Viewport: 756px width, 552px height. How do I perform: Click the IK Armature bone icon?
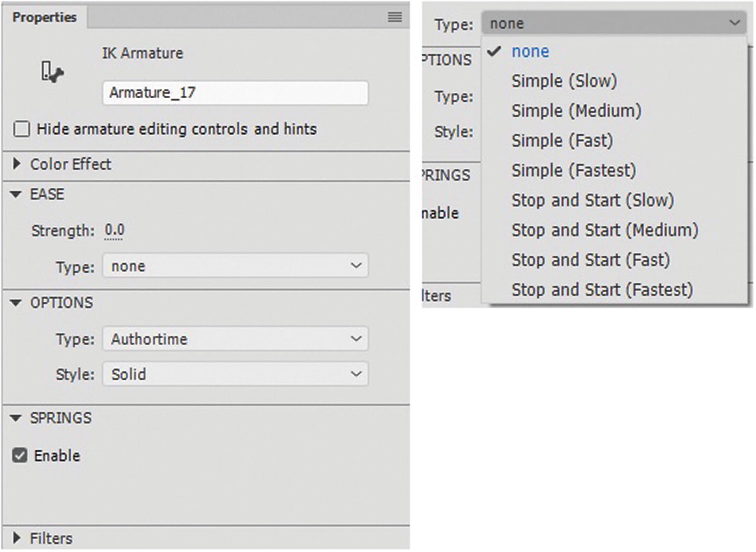click(52, 72)
